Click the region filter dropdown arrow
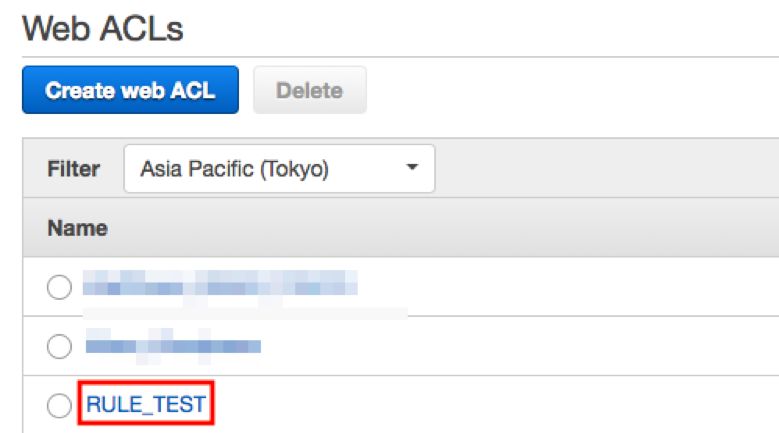This screenshot has height=433, width=779. click(411, 168)
